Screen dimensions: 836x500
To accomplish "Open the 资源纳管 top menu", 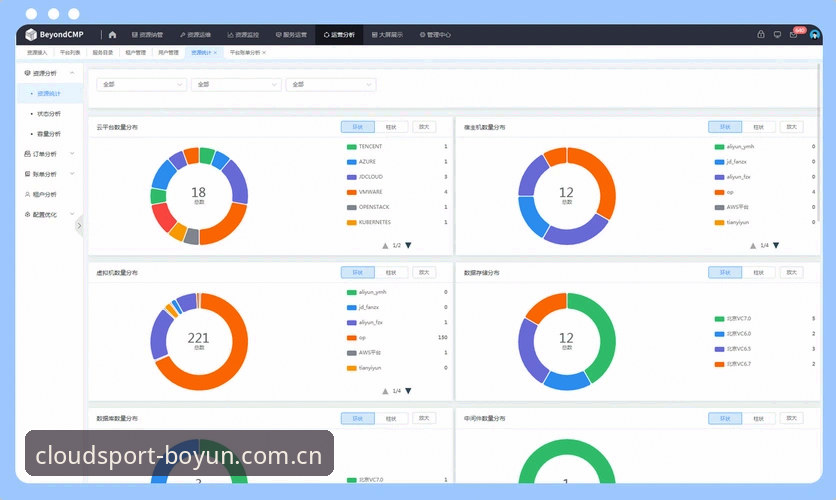I will click(x=147, y=35).
